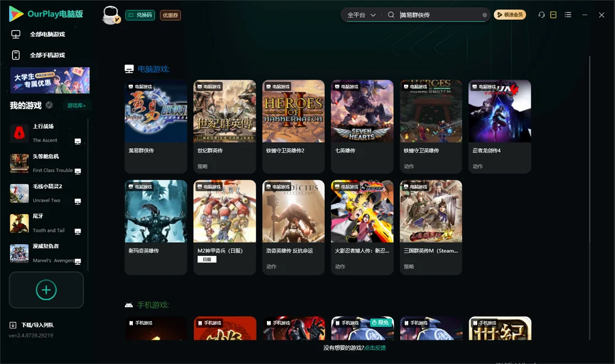615x364 pixels.
Task: Focus the search input field
Action: 440,15
